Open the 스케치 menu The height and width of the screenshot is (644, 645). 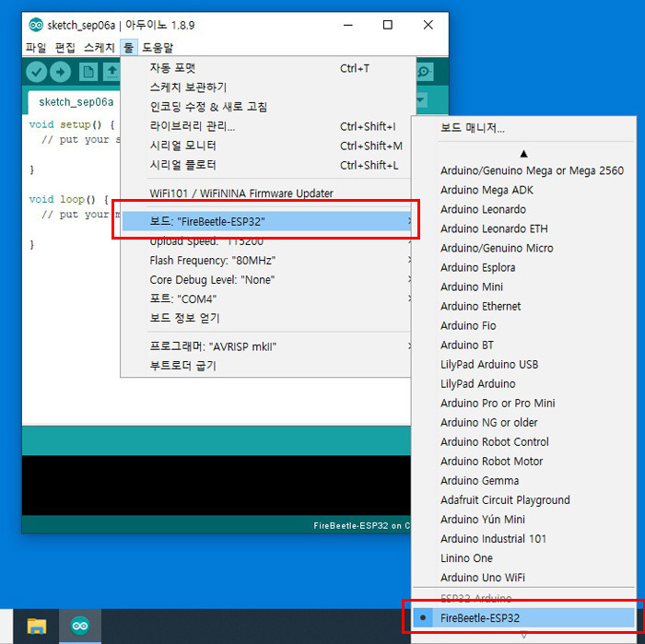point(99,48)
